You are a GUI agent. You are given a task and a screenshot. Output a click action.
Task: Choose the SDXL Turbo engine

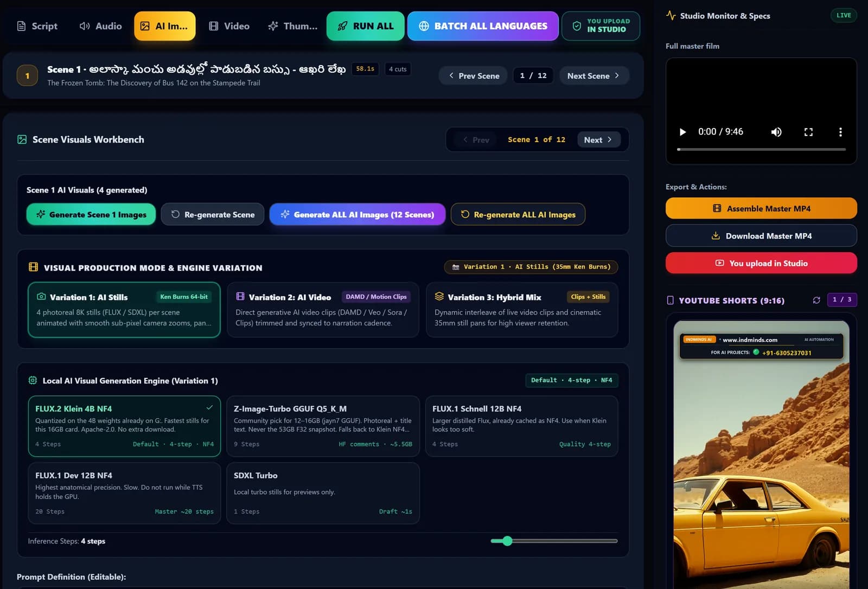coord(323,493)
